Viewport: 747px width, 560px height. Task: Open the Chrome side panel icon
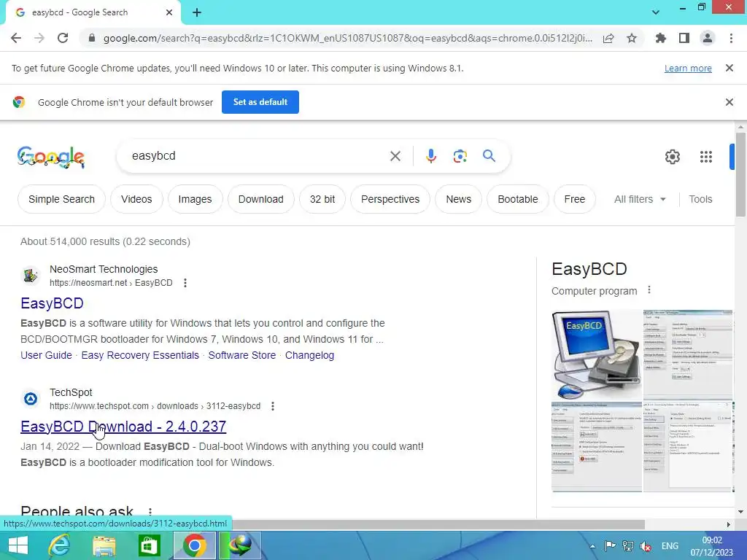[x=684, y=38]
